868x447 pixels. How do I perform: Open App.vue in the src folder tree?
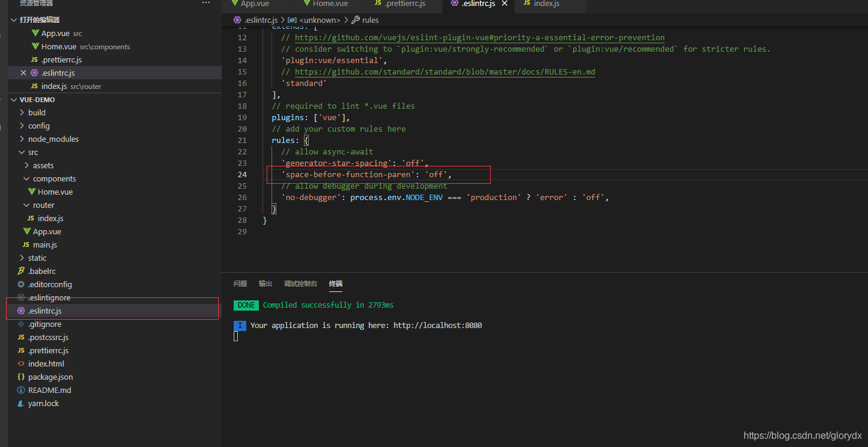tap(47, 231)
